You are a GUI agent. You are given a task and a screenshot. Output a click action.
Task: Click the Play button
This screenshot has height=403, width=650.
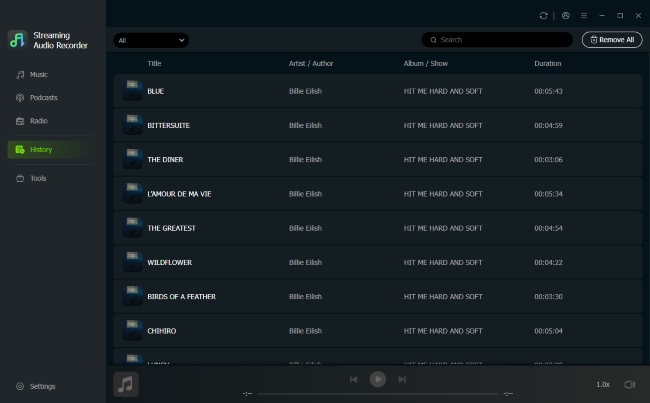[x=378, y=379]
